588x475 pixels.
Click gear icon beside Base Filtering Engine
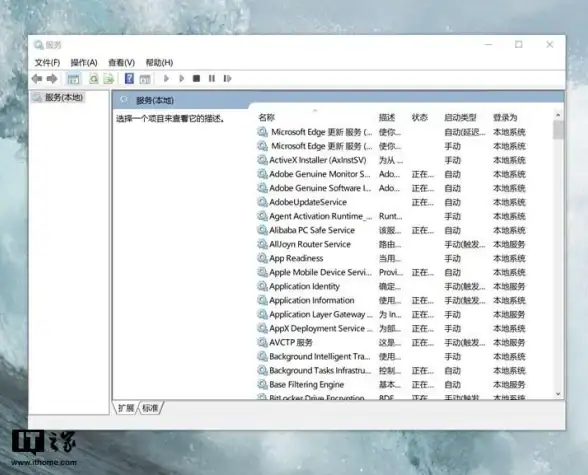pos(262,384)
